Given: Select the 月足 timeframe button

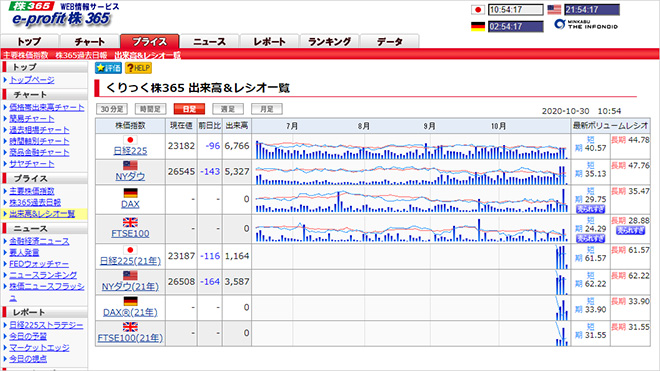Looking at the screenshot, I should 266,109.
